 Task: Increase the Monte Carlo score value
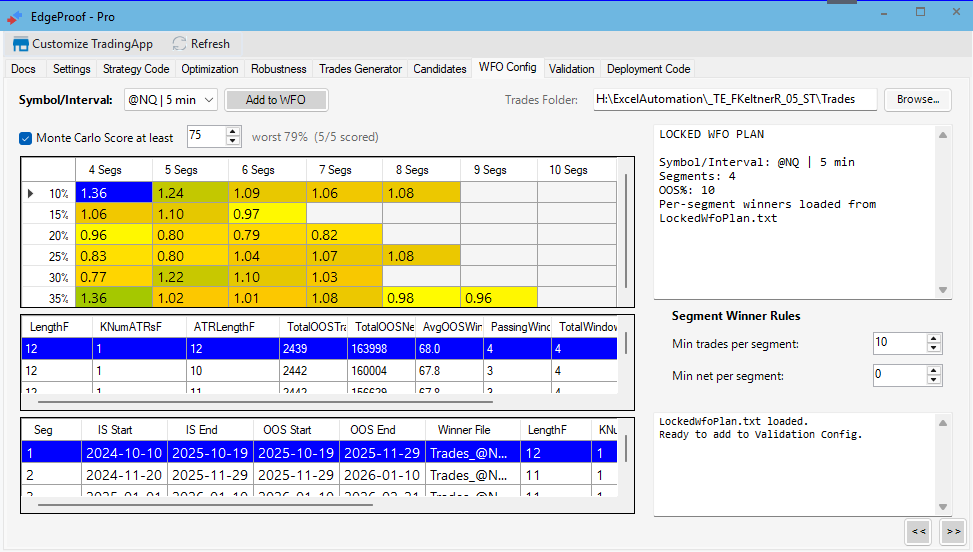(233, 131)
